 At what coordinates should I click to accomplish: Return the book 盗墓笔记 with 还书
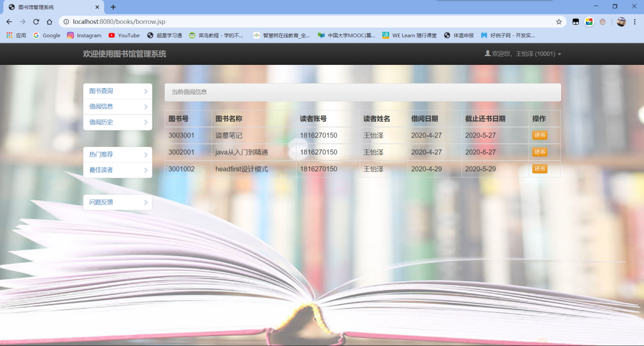click(540, 135)
